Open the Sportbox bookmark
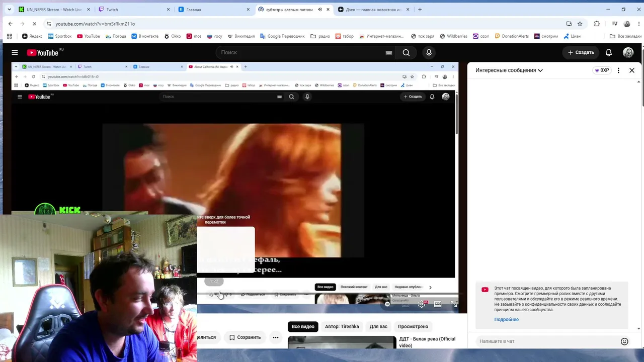The height and width of the screenshot is (362, 644). pos(60,36)
